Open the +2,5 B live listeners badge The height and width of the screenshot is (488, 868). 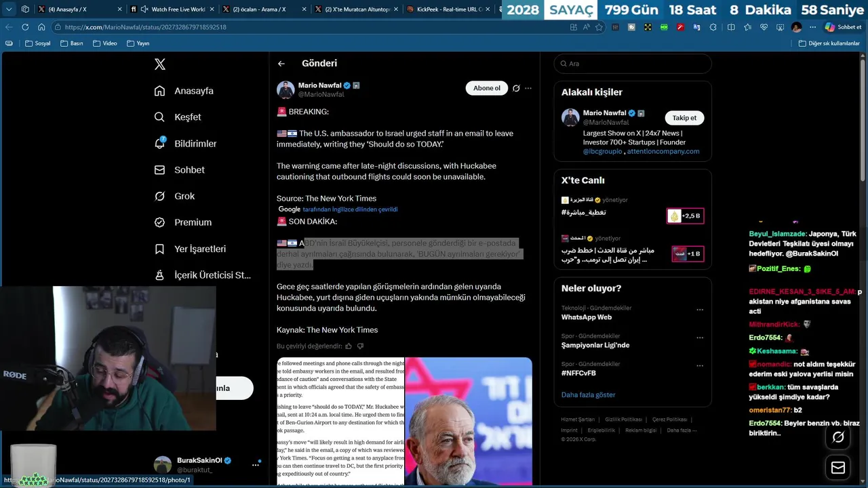coord(685,216)
